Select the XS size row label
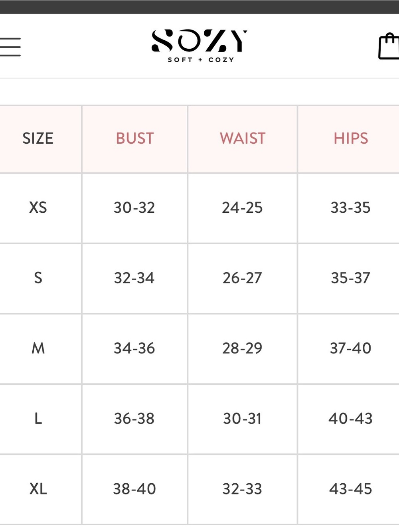 coord(38,208)
